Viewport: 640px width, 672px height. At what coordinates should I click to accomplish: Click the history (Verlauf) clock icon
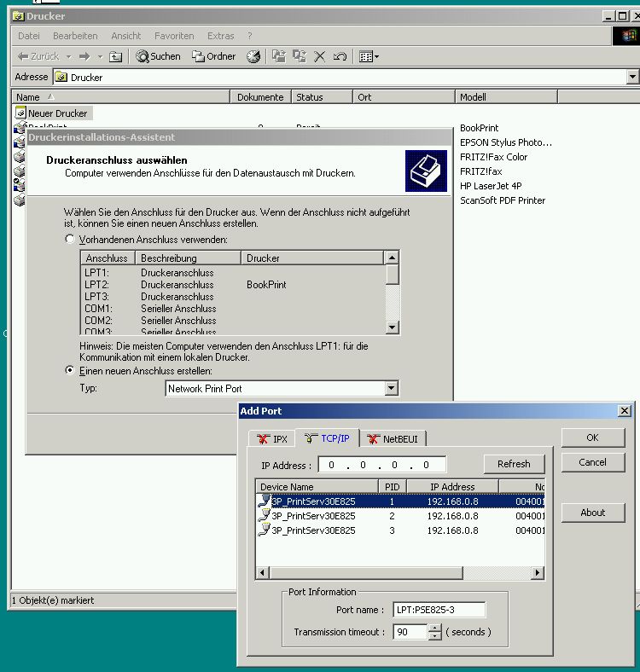[253, 56]
